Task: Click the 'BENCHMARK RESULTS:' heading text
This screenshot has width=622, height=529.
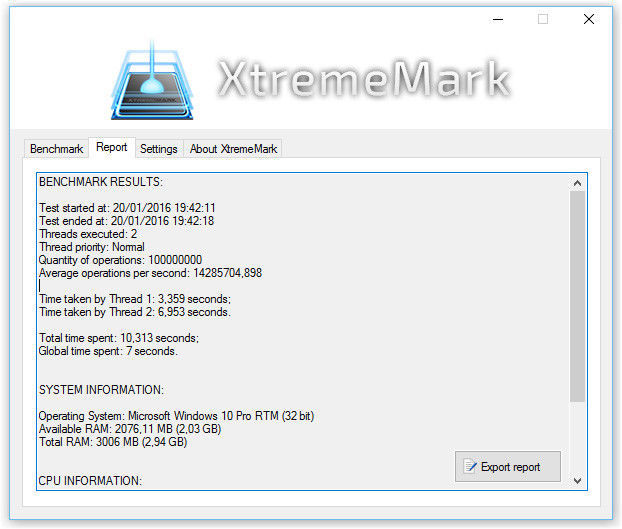Action: tap(101, 182)
